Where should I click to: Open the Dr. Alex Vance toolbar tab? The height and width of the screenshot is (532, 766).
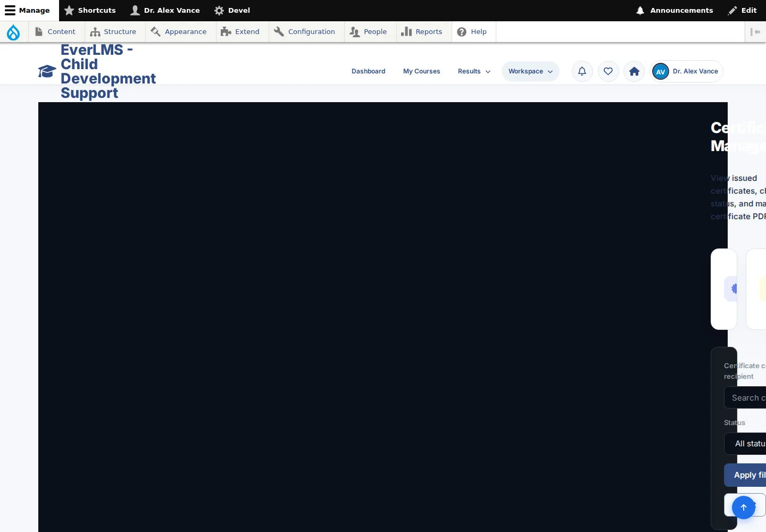(x=165, y=11)
